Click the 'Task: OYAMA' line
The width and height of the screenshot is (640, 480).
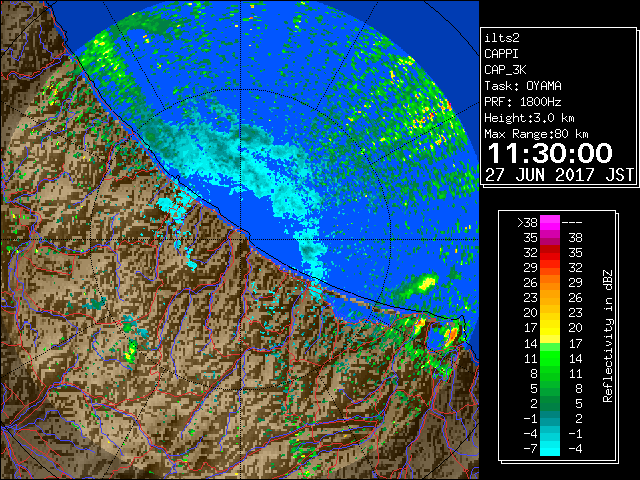point(523,86)
